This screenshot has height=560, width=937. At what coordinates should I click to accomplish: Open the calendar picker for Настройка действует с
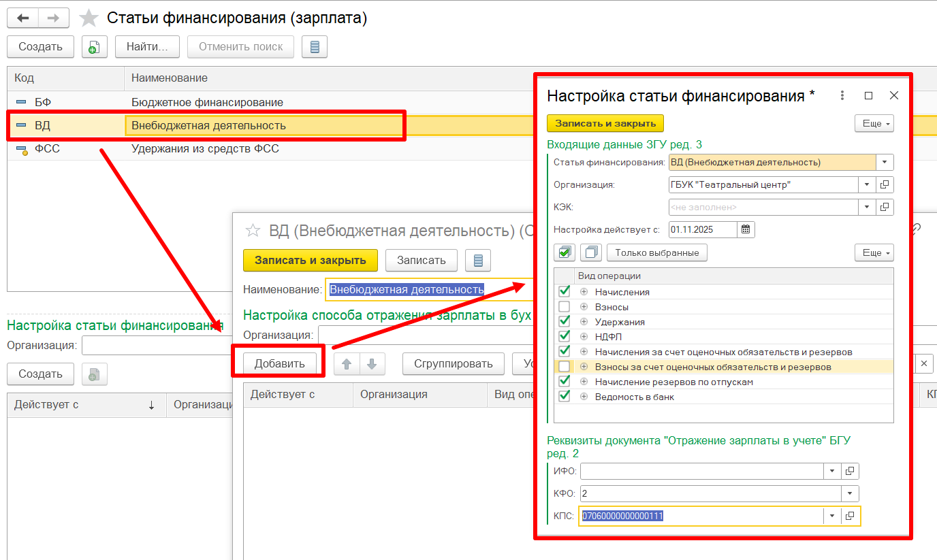746,229
